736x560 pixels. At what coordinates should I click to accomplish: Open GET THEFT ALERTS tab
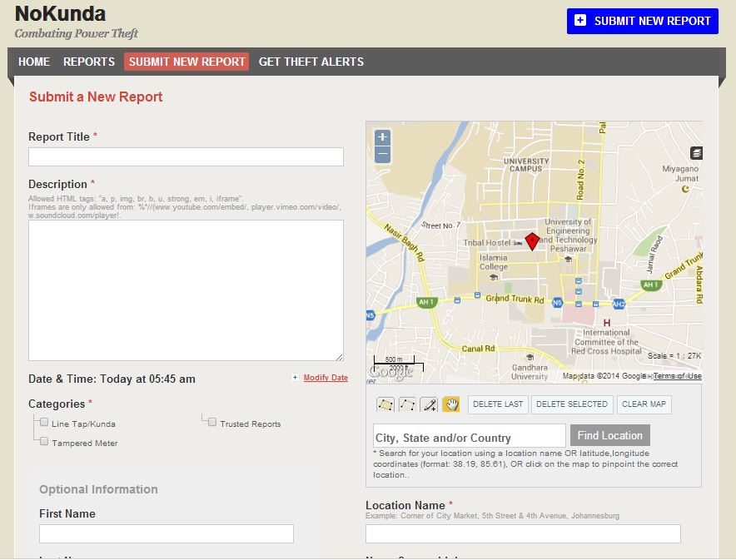311,62
